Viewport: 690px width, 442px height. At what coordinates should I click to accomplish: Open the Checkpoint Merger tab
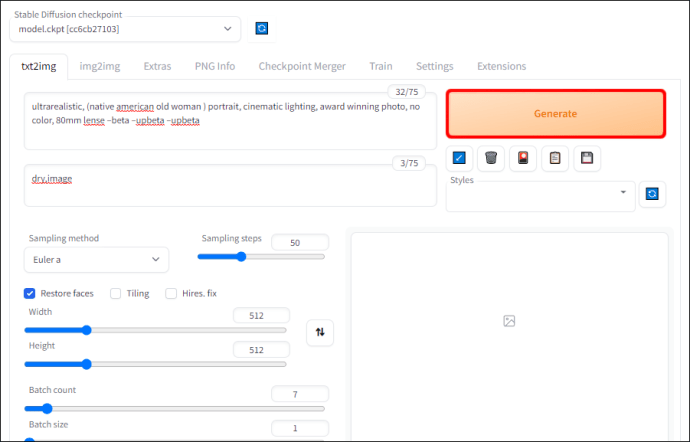point(302,66)
